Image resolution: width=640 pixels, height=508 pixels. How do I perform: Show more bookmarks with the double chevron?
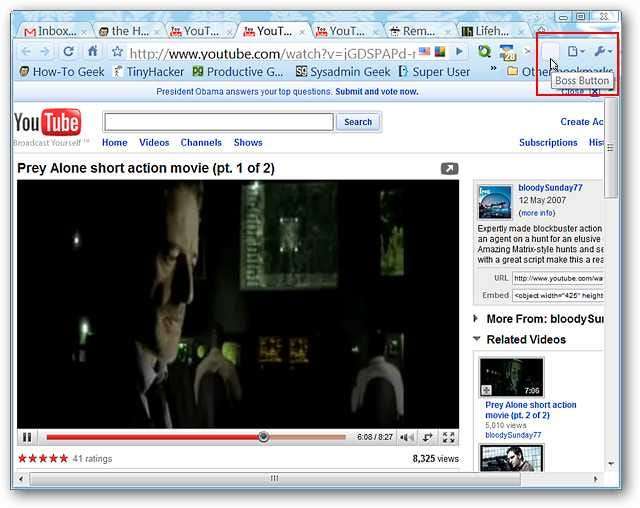click(x=493, y=68)
